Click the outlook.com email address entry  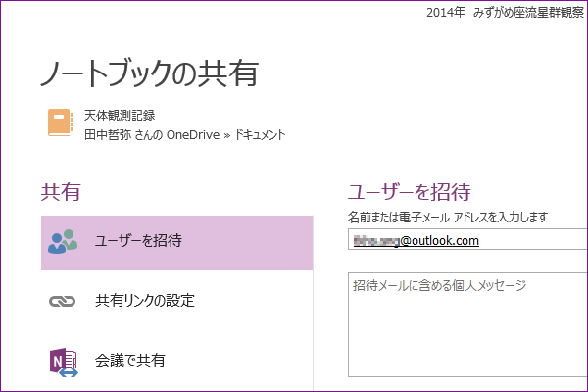(416, 240)
